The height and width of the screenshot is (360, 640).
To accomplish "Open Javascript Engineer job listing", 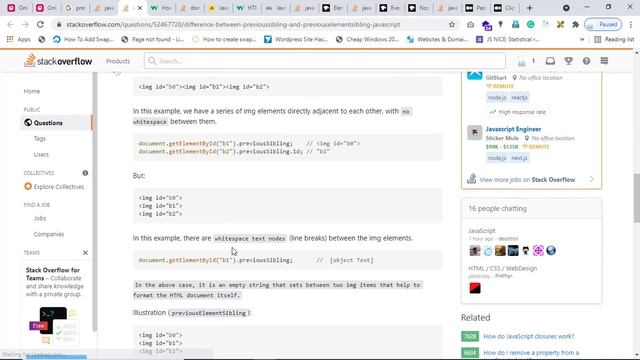I will coord(513,129).
